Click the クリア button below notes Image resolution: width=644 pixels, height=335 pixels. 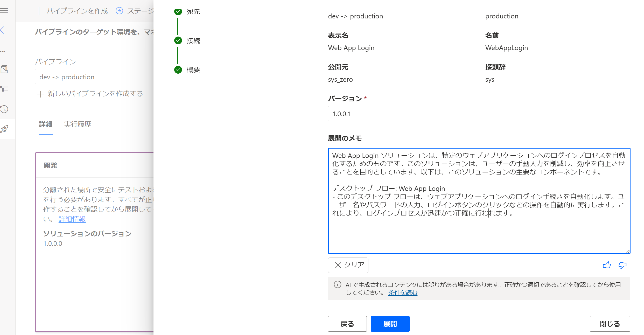348,265
